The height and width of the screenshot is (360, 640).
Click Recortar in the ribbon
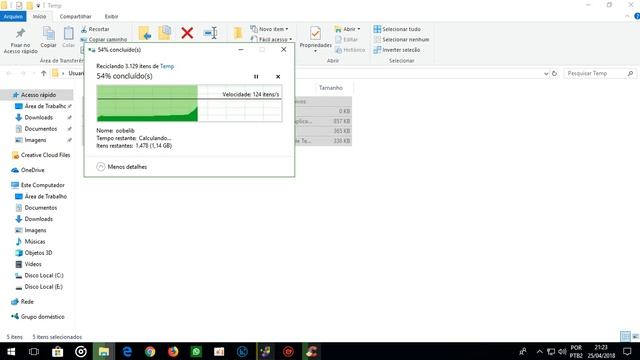coord(95,29)
